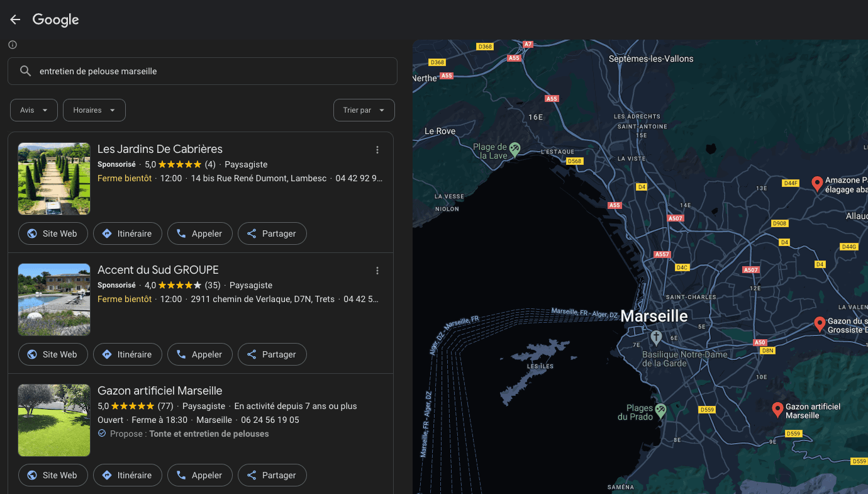Click the D908 road badge on the map

[779, 223]
